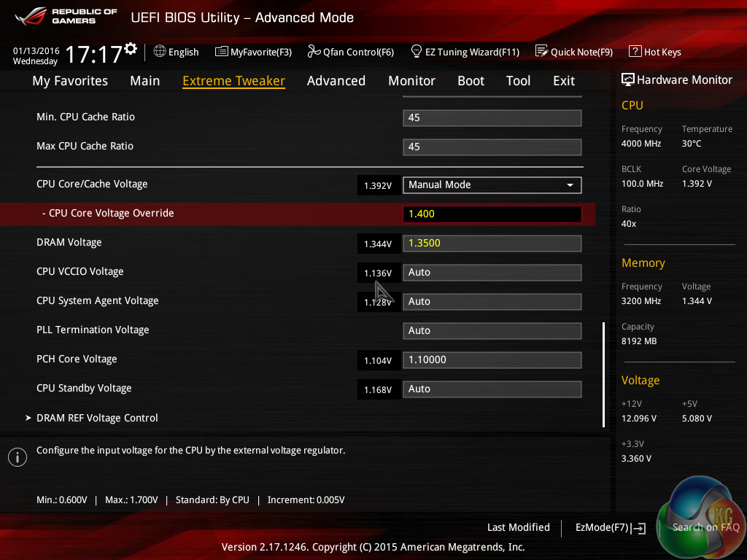Open the Advanced tab
The height and width of the screenshot is (560, 747).
tap(336, 81)
